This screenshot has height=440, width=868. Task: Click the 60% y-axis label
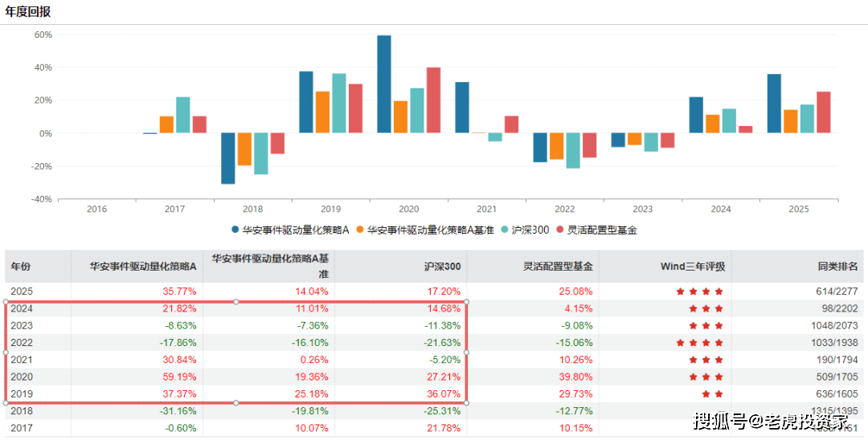pos(43,35)
